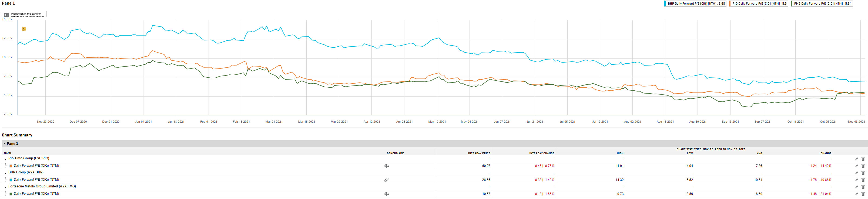
Task: Edit BHP's Daily Forward P/E series
Action: coord(857,180)
